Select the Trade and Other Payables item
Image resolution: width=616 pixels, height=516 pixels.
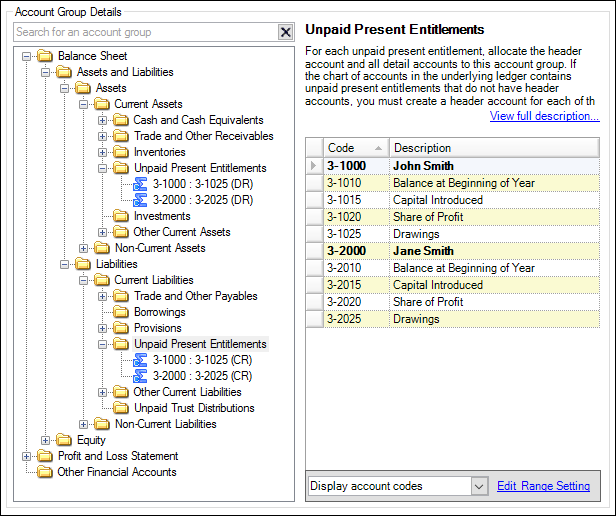tap(195, 296)
